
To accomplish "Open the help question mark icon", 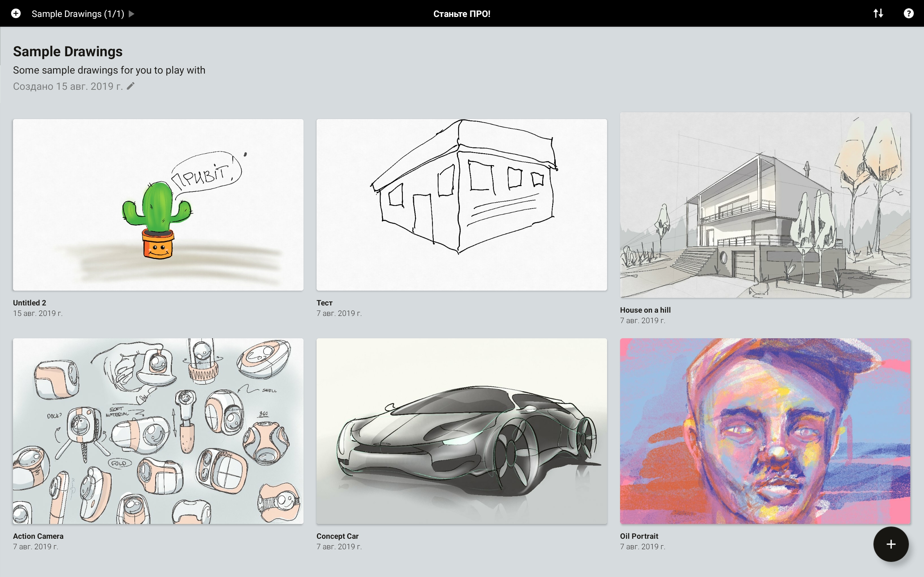I will [908, 14].
